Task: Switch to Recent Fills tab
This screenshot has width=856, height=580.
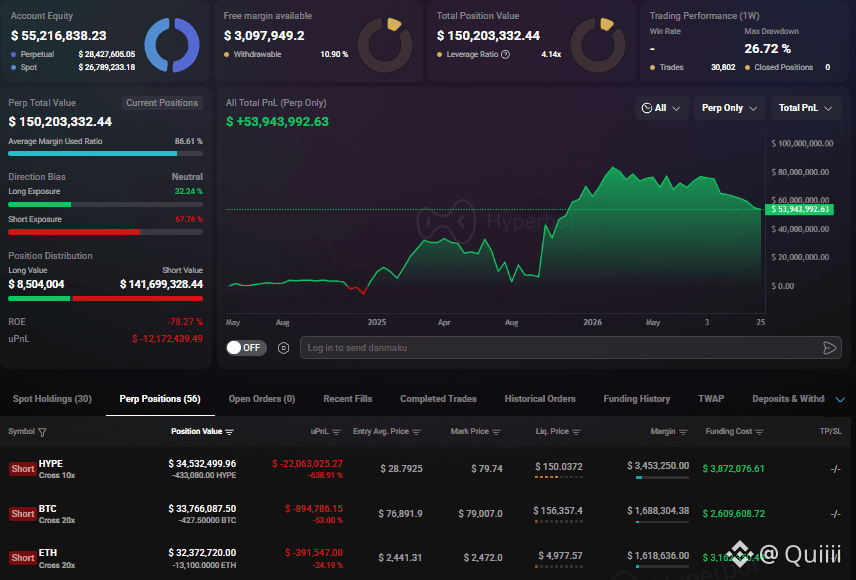Action: click(x=348, y=399)
